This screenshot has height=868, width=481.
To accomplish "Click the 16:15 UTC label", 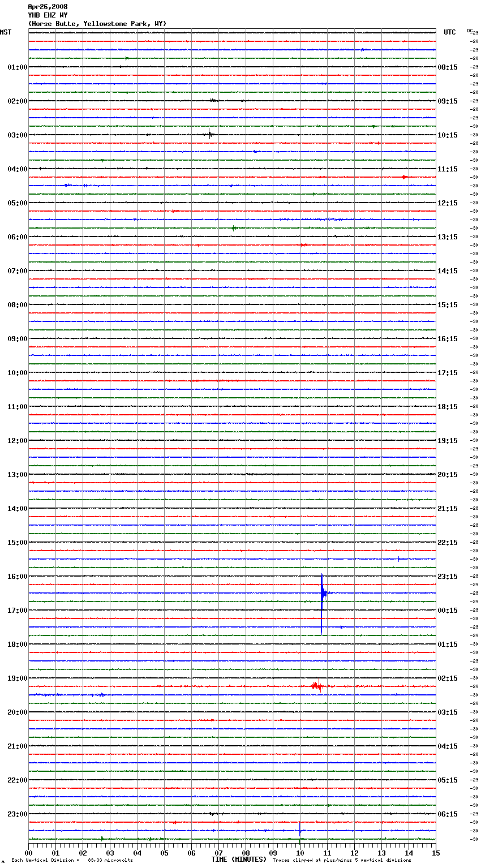I will point(448,339).
